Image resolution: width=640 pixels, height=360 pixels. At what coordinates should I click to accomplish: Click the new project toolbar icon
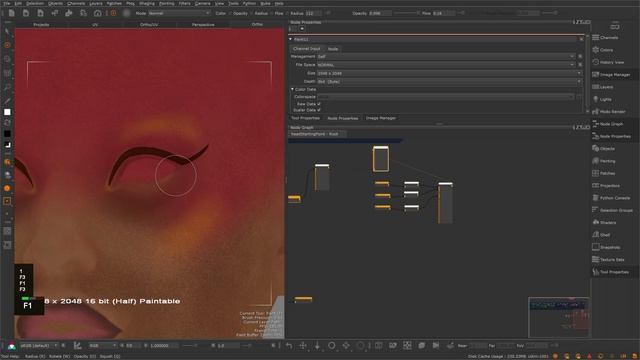(11, 13)
